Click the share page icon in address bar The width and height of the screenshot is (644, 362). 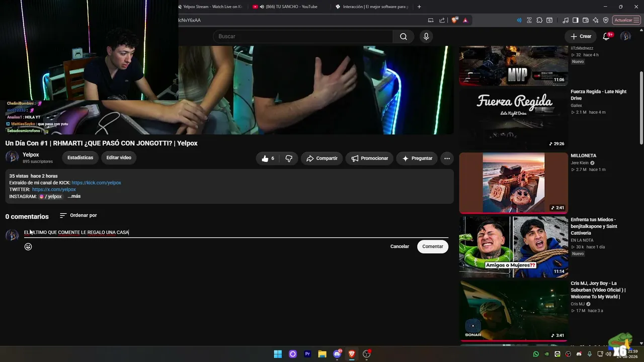tap(442, 20)
